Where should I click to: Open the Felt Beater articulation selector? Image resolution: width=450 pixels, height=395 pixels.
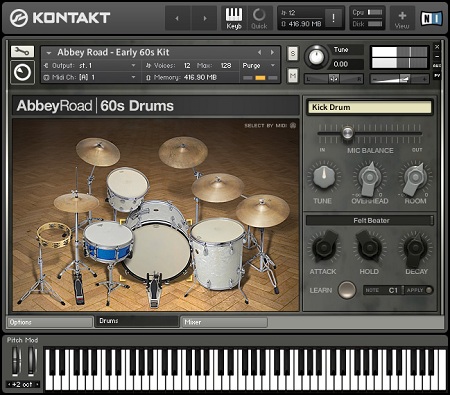tap(369, 220)
